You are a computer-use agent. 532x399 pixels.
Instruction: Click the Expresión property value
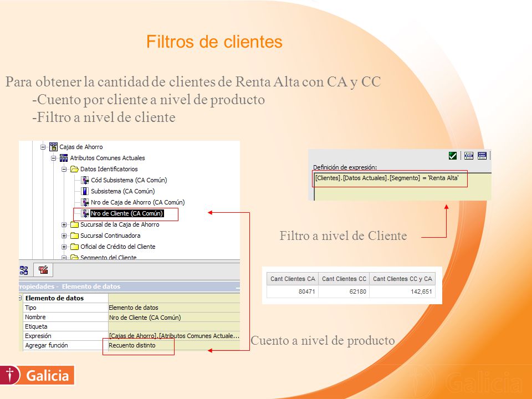pyautogui.click(x=174, y=336)
